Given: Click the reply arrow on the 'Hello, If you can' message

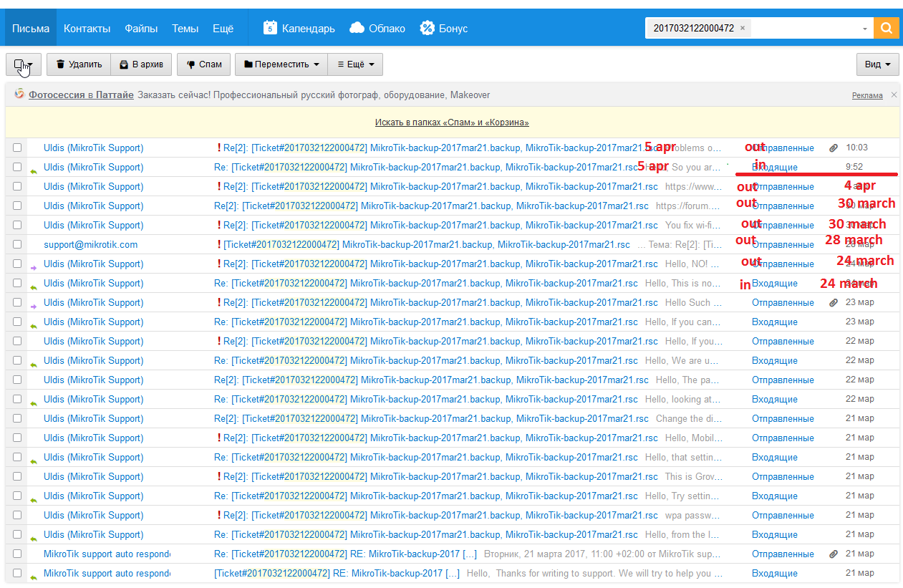Looking at the screenshot, I should coord(33,325).
